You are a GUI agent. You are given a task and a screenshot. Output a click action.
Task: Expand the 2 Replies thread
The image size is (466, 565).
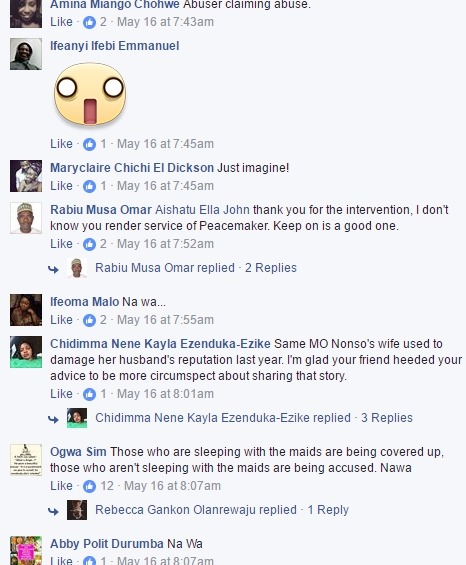(271, 268)
